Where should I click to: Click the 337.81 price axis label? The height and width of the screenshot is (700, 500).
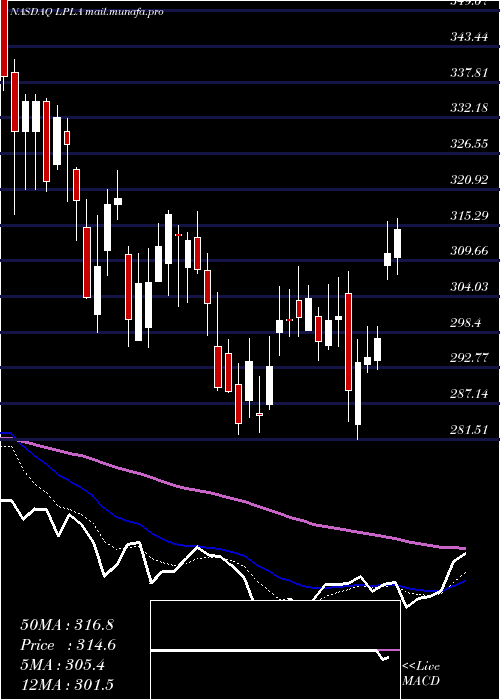point(469,73)
